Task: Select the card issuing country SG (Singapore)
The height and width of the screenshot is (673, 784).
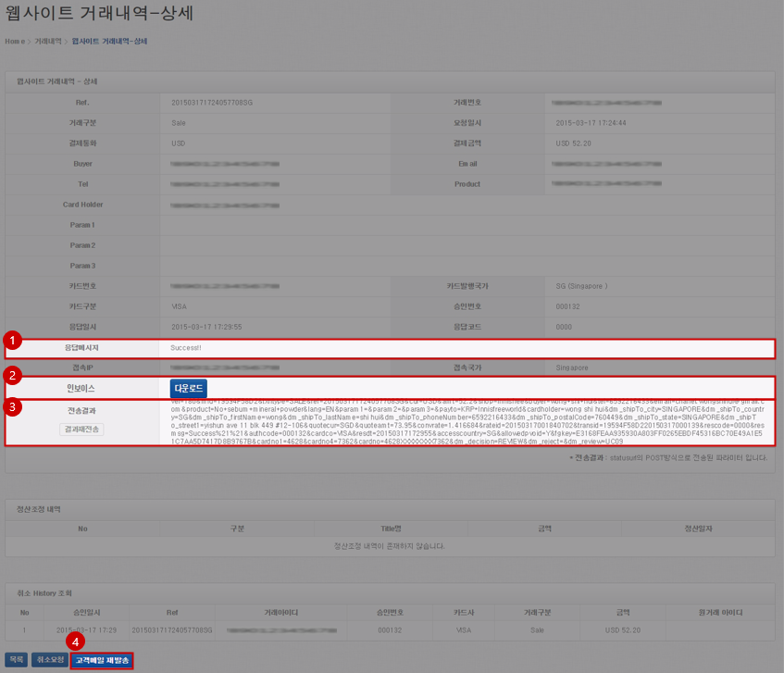Action: pos(581,286)
